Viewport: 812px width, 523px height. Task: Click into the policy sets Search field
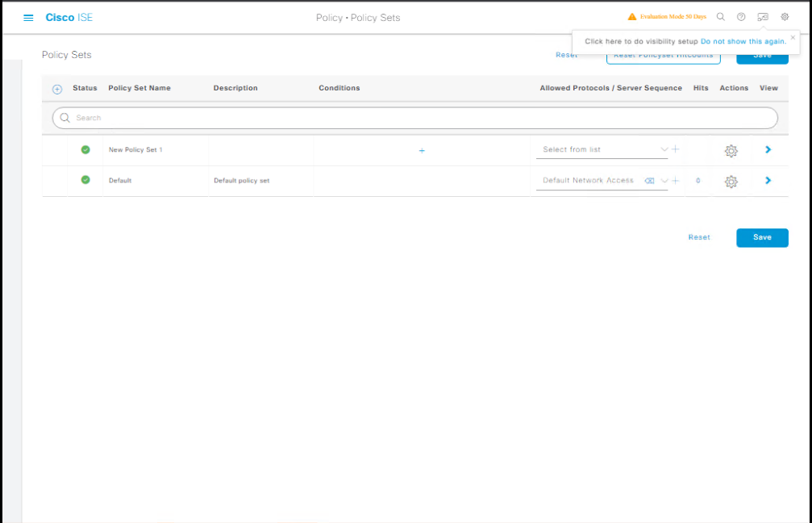[x=414, y=118]
